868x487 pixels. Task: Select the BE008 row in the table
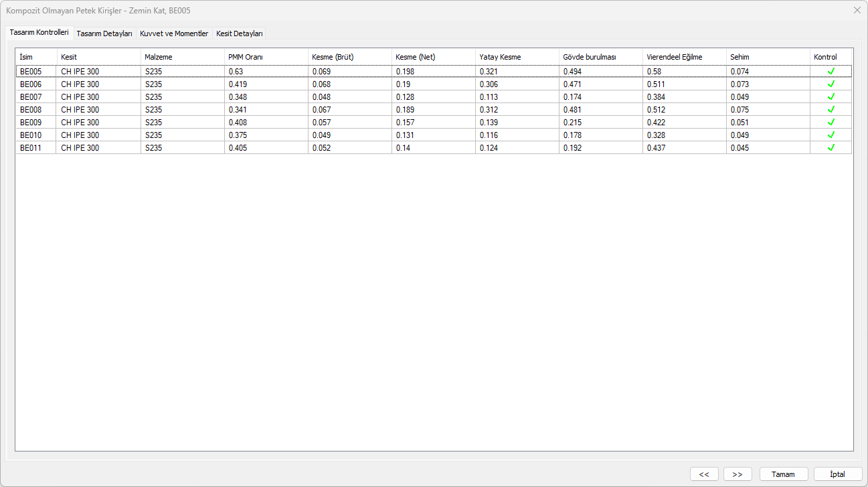click(31, 109)
